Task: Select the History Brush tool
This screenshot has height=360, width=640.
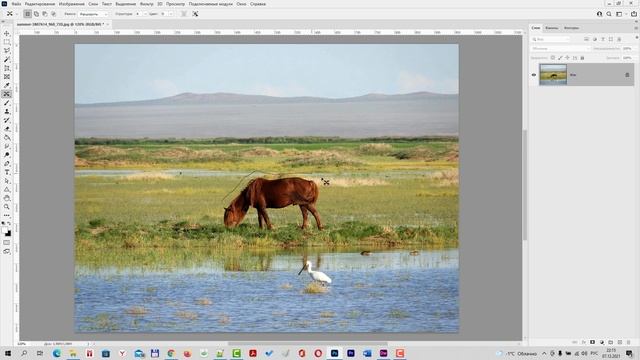Action: pyautogui.click(x=7, y=120)
